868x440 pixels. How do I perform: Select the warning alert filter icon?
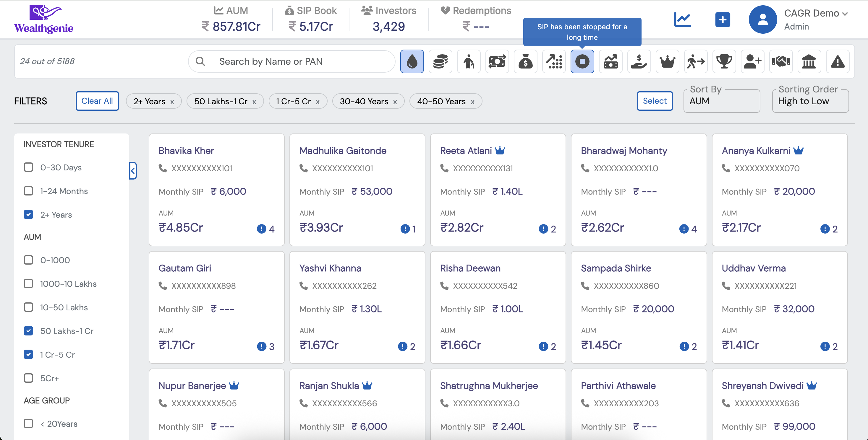838,61
